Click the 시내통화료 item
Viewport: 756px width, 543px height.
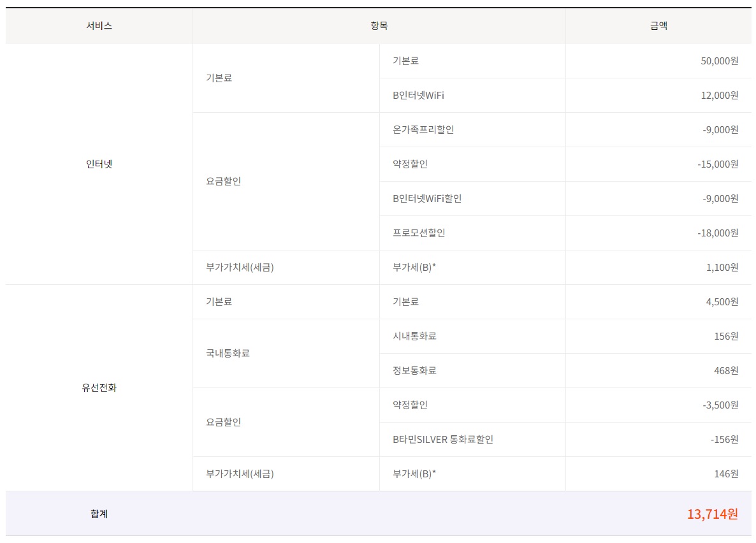[414, 336]
